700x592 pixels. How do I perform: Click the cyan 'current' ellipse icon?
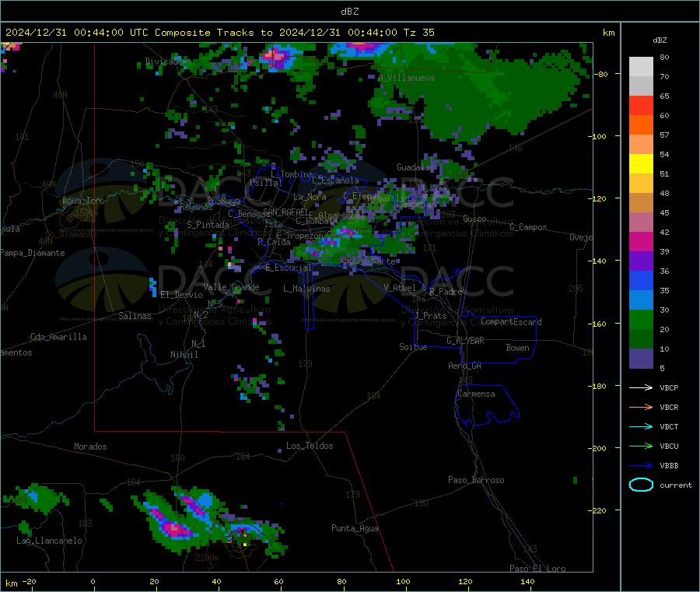[x=641, y=485]
